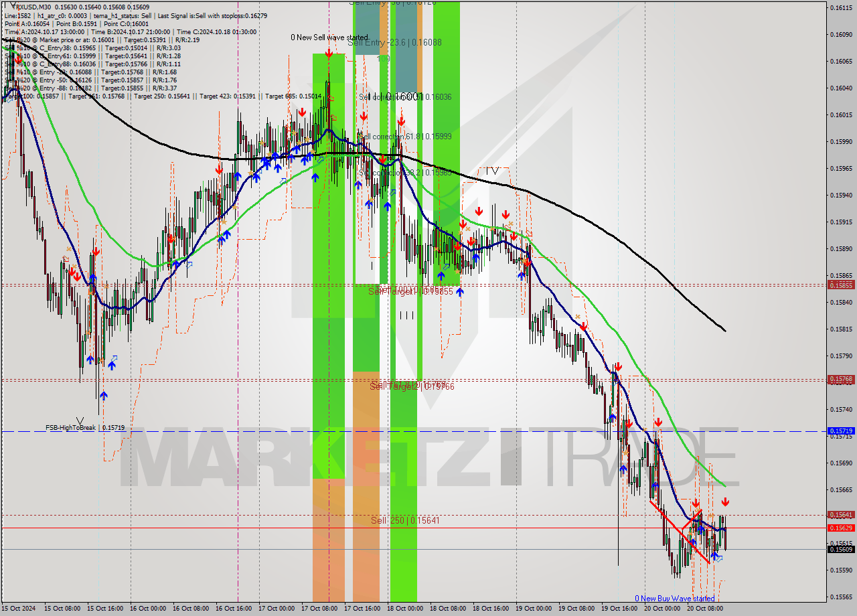Screen dimensions: 857x616
Task: Select the '0 New Buy Wave started' label
Action: (x=674, y=599)
